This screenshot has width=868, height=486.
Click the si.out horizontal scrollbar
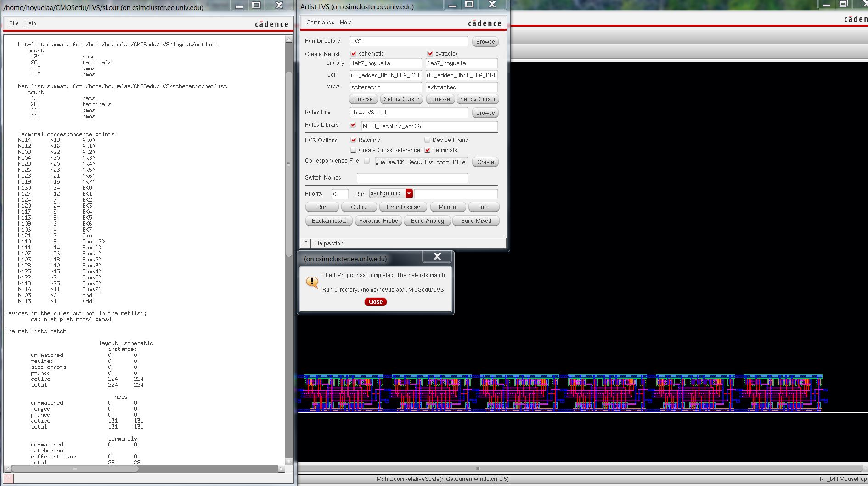[x=75, y=469]
